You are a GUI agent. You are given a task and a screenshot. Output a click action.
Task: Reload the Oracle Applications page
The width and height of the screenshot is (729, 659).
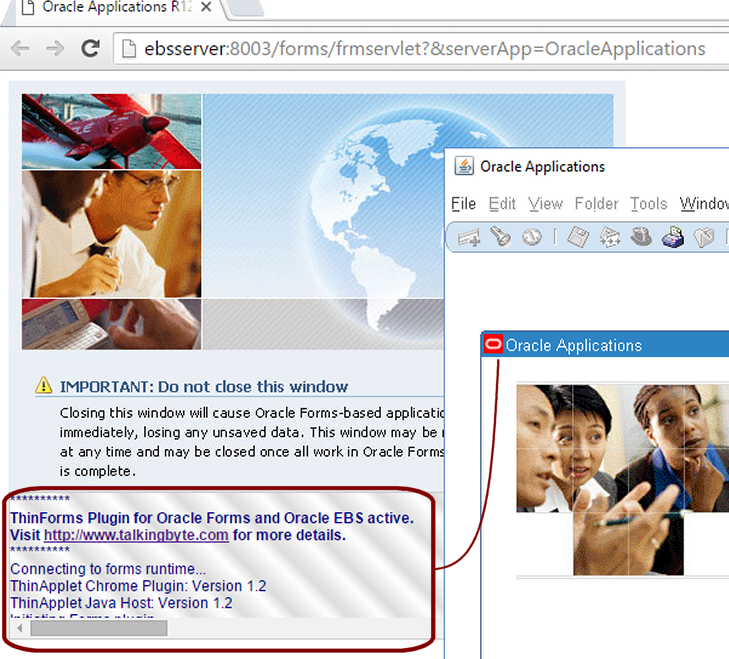[x=91, y=48]
